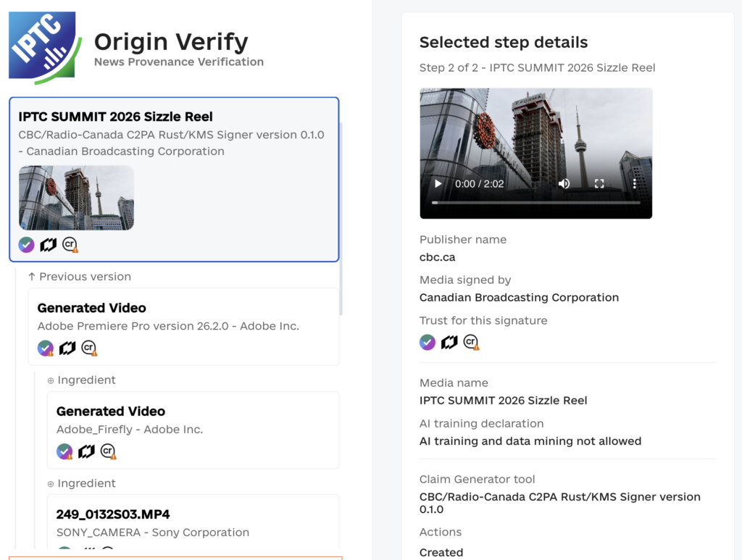742x560 pixels.
Task: Expand the Ingredient above Adobe_Firefly card
Action: (x=81, y=380)
